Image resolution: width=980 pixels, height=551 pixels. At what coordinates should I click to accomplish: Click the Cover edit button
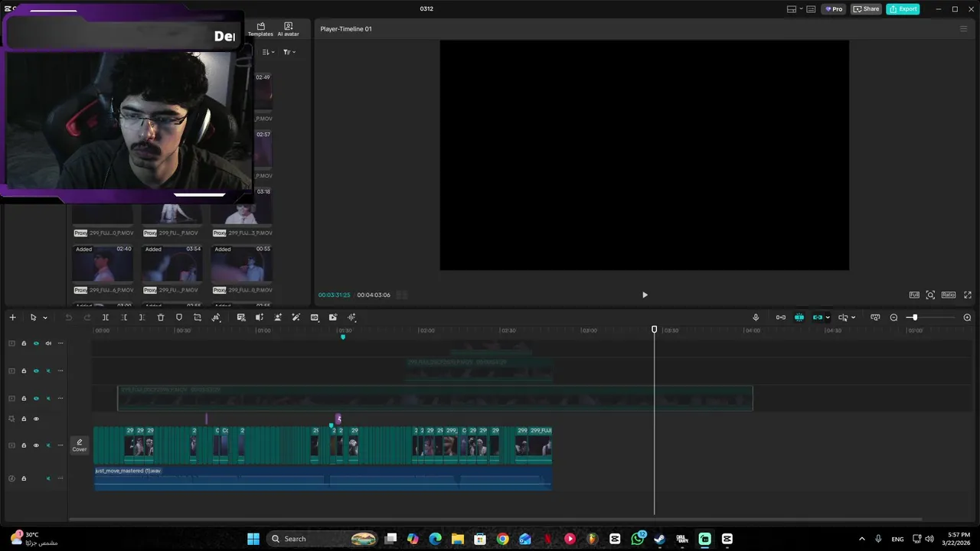(80, 445)
